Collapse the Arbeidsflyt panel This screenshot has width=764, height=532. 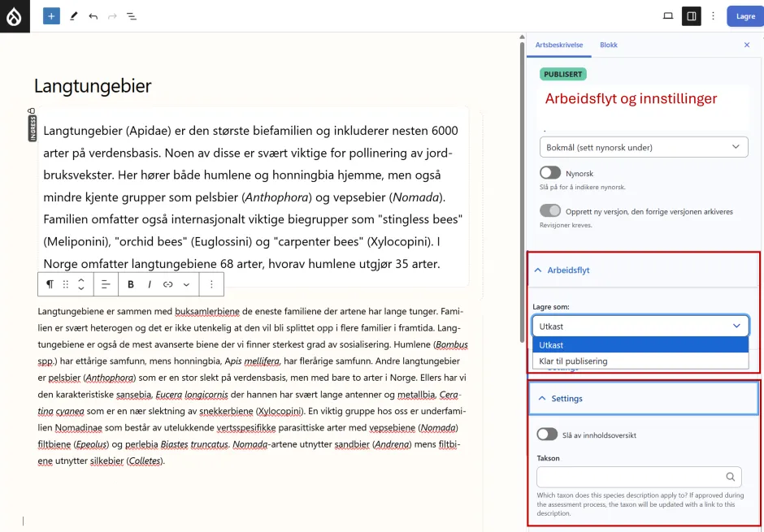(x=644, y=270)
